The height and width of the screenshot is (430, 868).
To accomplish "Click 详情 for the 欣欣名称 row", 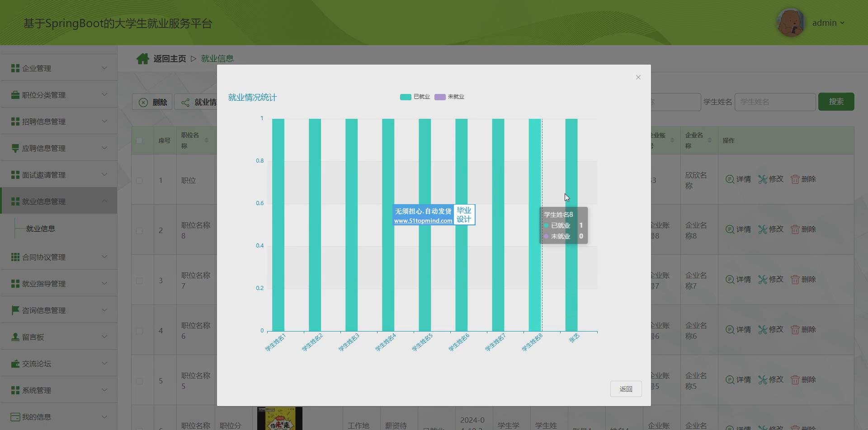I will (x=738, y=179).
